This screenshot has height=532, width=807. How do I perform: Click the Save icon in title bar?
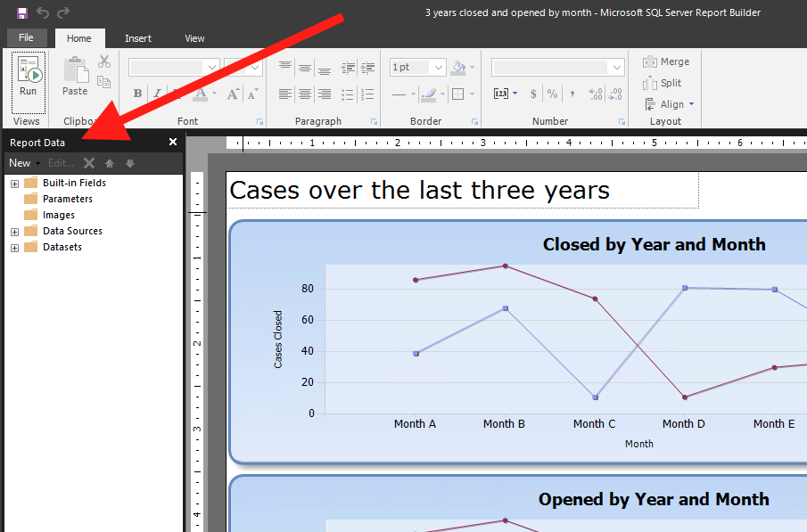(22, 13)
